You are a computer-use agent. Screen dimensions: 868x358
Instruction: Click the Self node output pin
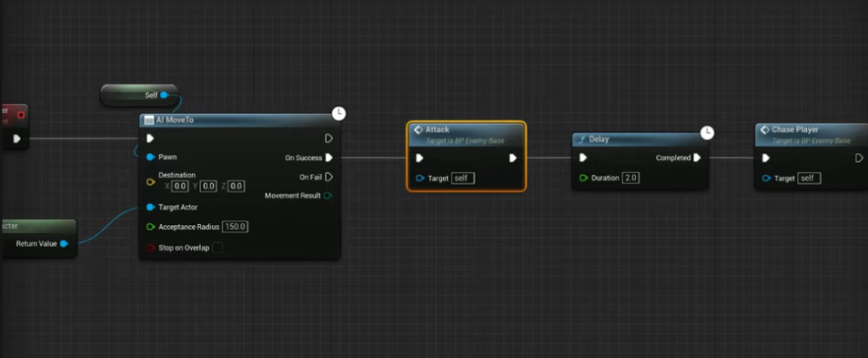point(164,96)
